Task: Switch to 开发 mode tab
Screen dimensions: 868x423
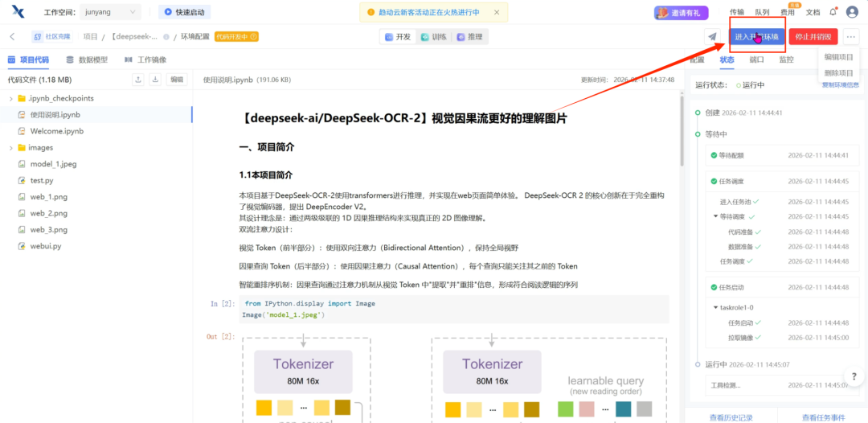Action: click(x=398, y=37)
